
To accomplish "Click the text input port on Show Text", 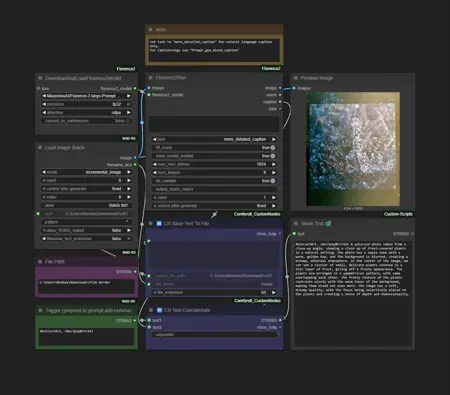I will click(x=294, y=234).
